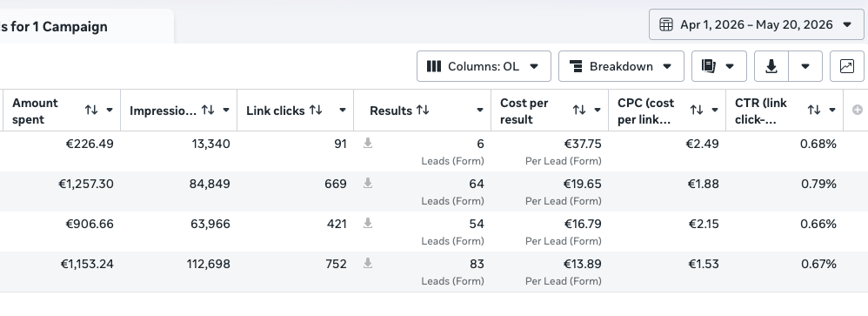This screenshot has height=316, width=868.
Task: Sort by CPC column arrows
Action: [x=697, y=110]
